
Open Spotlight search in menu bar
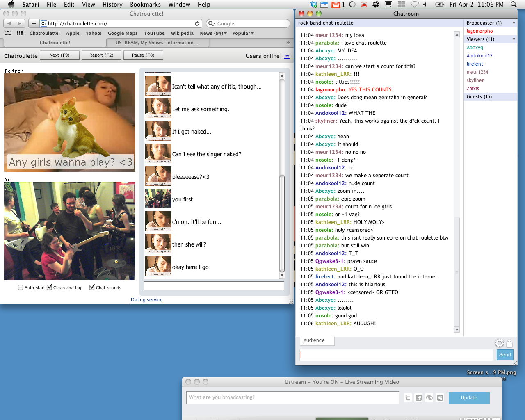click(x=514, y=5)
